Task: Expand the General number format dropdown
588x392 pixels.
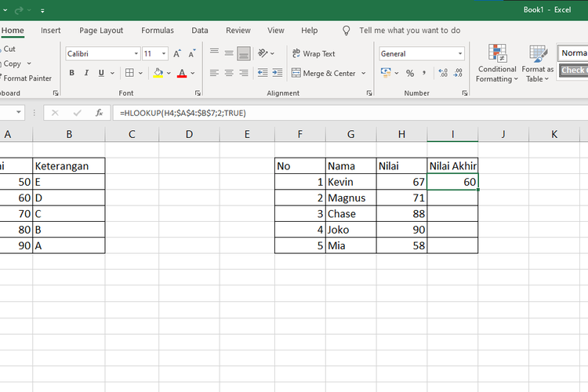Action: [x=460, y=54]
